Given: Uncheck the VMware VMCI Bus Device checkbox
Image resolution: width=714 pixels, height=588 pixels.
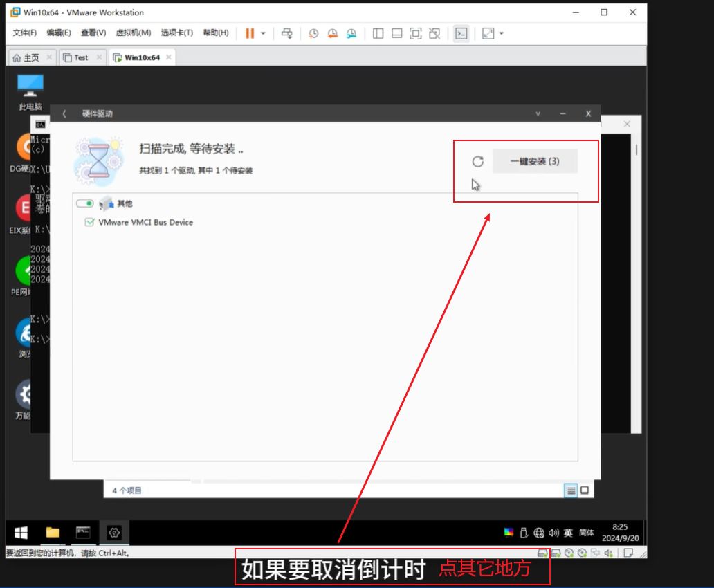Looking at the screenshot, I should pyautogui.click(x=89, y=223).
